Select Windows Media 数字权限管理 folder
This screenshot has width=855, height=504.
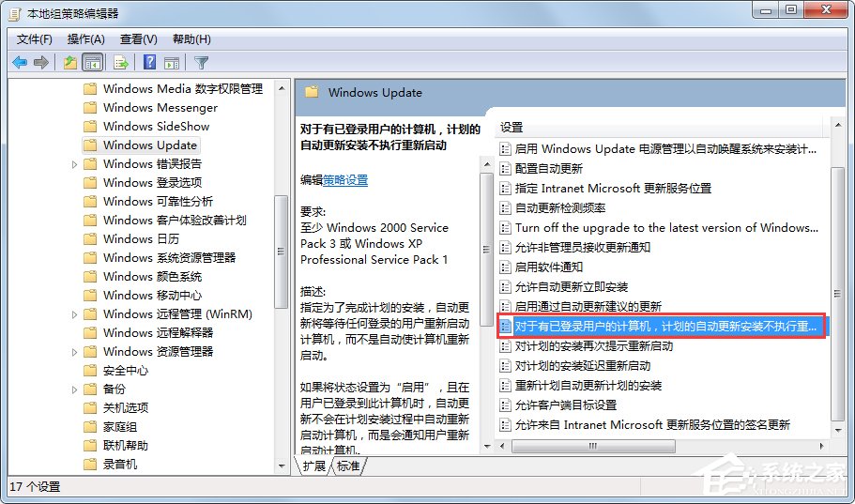pos(183,88)
